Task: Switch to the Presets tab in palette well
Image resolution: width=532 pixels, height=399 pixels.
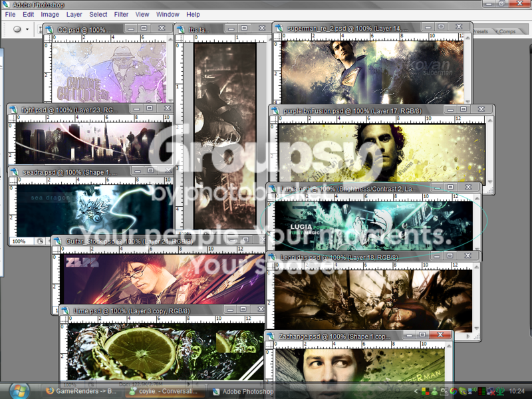Action: pos(480,31)
